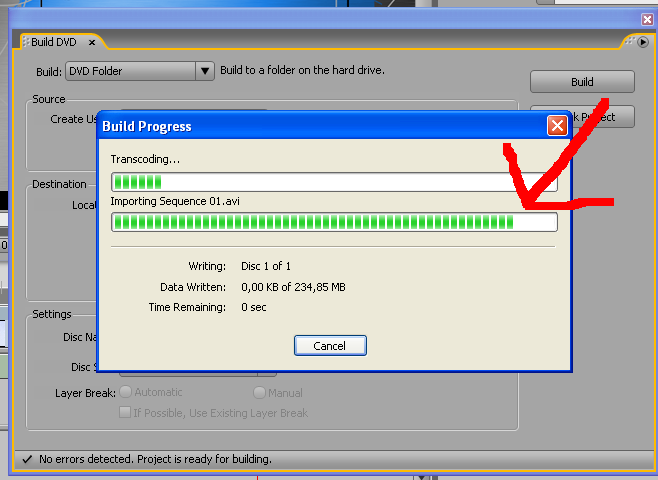
Task: Click the checkmark status icon in status bar
Action: tap(27, 459)
